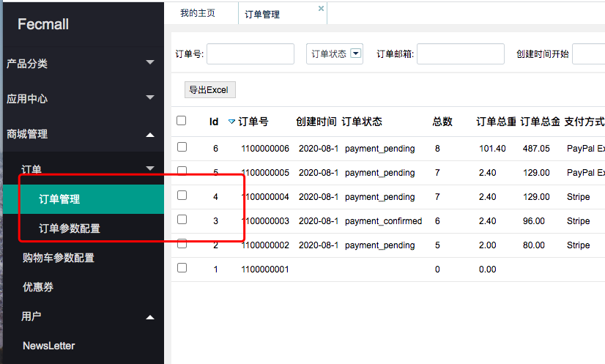Click the 96.00 order total cell

534,221
